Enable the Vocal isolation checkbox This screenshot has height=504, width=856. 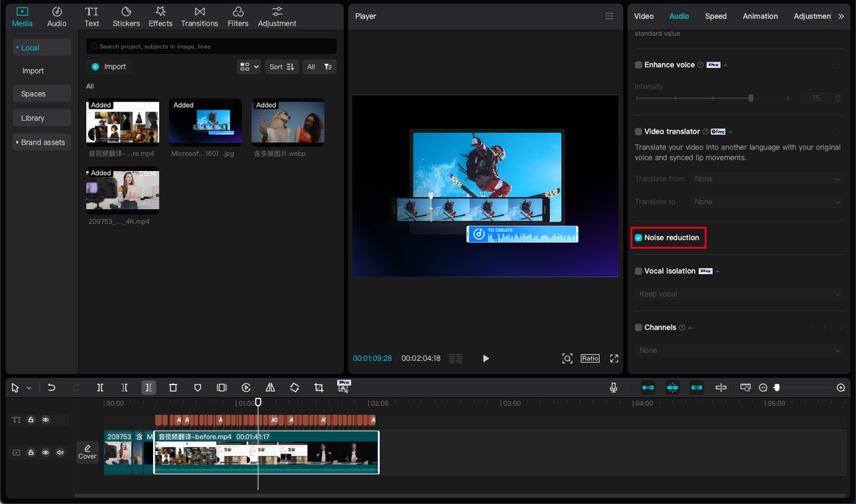tap(639, 271)
